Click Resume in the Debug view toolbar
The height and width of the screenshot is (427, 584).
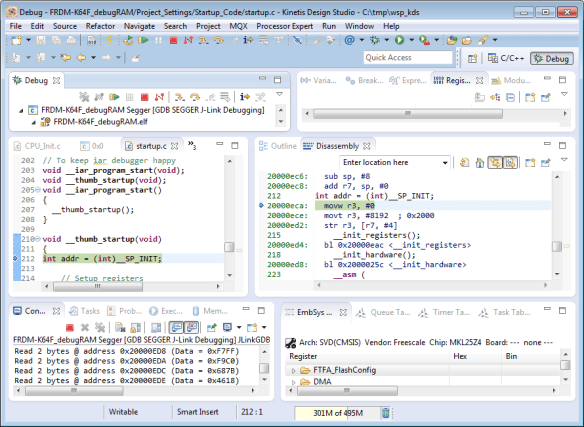click(114, 97)
